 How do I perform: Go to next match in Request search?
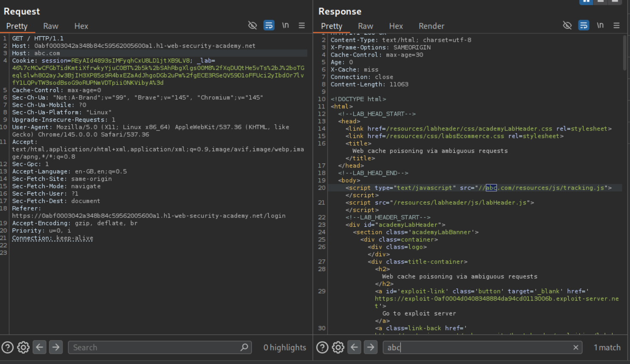click(56, 347)
